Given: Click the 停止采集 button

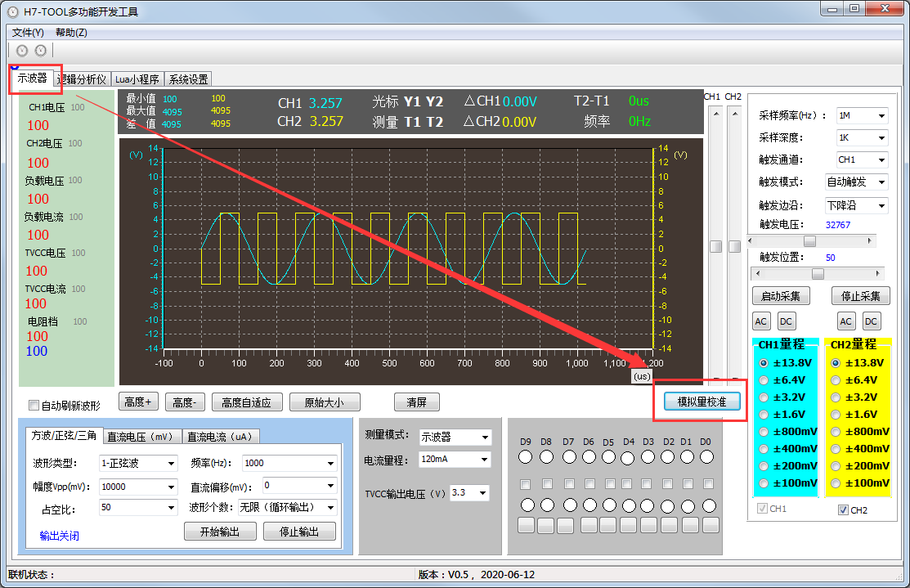Looking at the screenshot, I should (x=861, y=296).
